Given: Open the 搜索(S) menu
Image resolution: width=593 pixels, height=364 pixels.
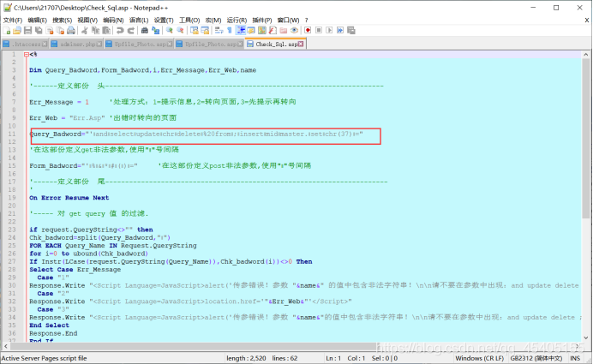Looking at the screenshot, I should tap(62, 20).
